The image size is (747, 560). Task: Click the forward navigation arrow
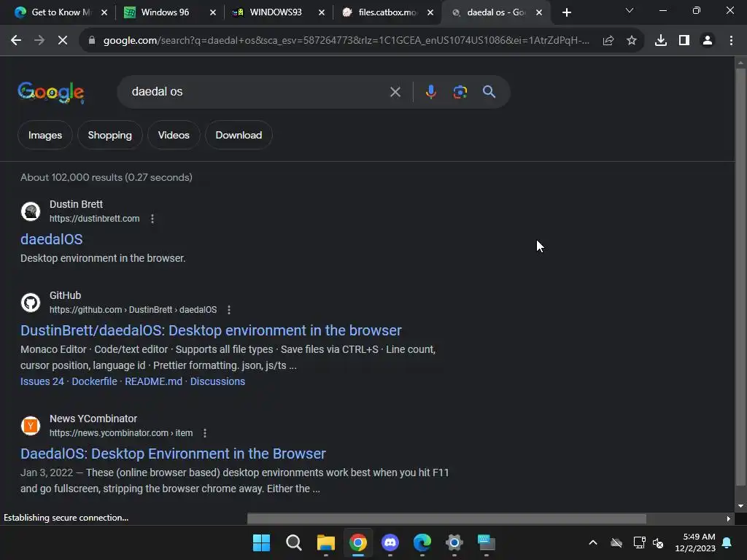click(39, 41)
